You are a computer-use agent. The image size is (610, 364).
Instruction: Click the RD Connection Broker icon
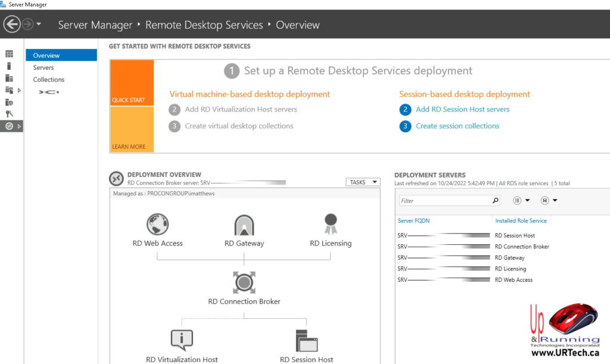pyautogui.click(x=244, y=282)
